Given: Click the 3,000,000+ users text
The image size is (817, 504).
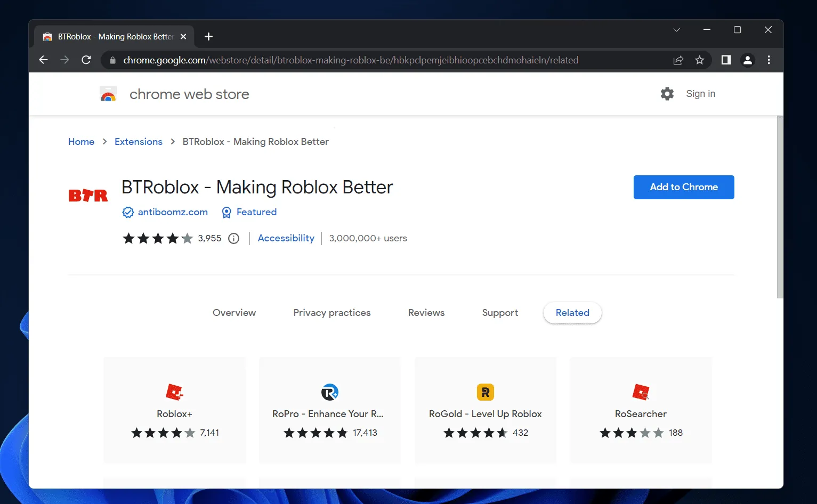Looking at the screenshot, I should (368, 238).
